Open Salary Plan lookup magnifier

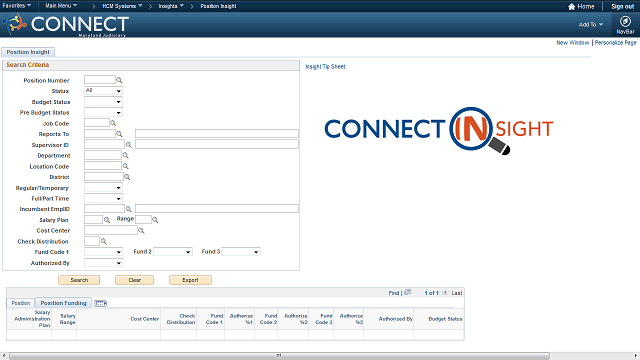click(x=107, y=220)
